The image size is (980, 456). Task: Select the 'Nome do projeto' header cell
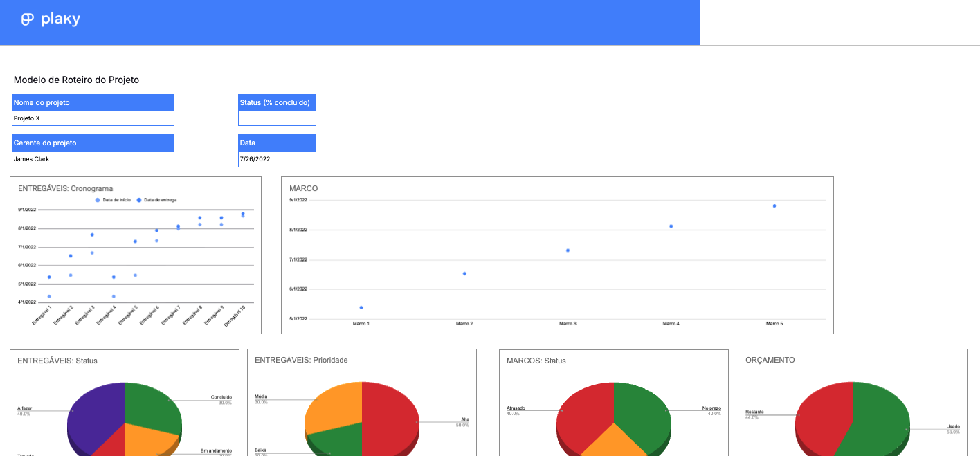point(93,102)
